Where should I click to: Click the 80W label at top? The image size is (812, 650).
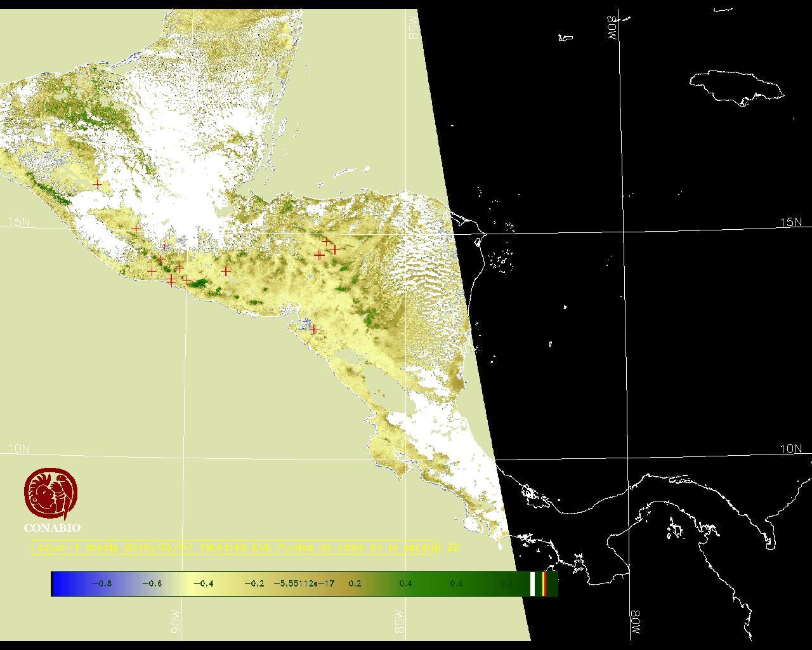[x=613, y=28]
